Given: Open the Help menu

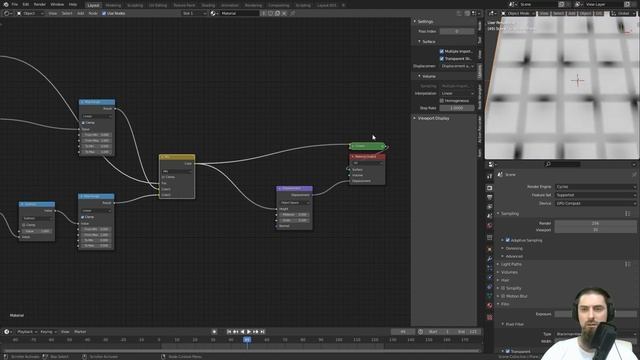Looking at the screenshot, I should [x=73, y=4].
